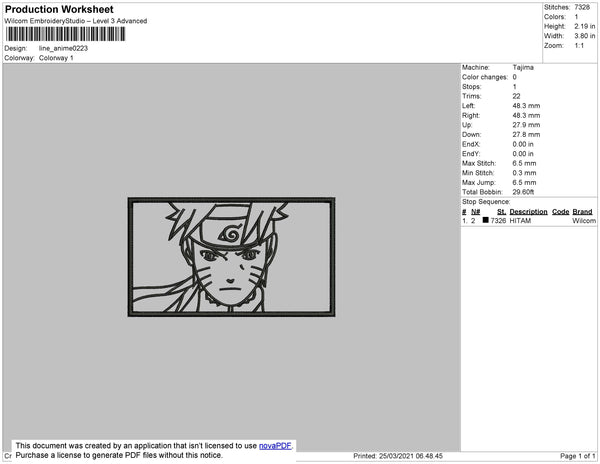Click the Up value 27.9 mm
Viewport: 600px width, 464px height.
pyautogui.click(x=526, y=125)
